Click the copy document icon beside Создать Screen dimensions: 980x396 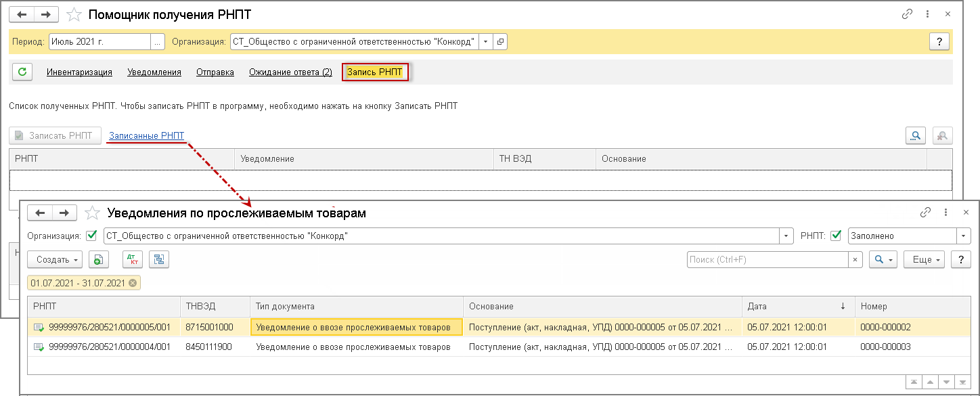(x=99, y=259)
